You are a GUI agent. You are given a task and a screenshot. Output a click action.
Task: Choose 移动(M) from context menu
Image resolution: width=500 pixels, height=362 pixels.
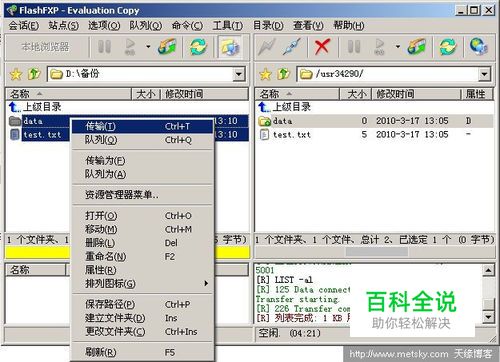click(x=143, y=229)
